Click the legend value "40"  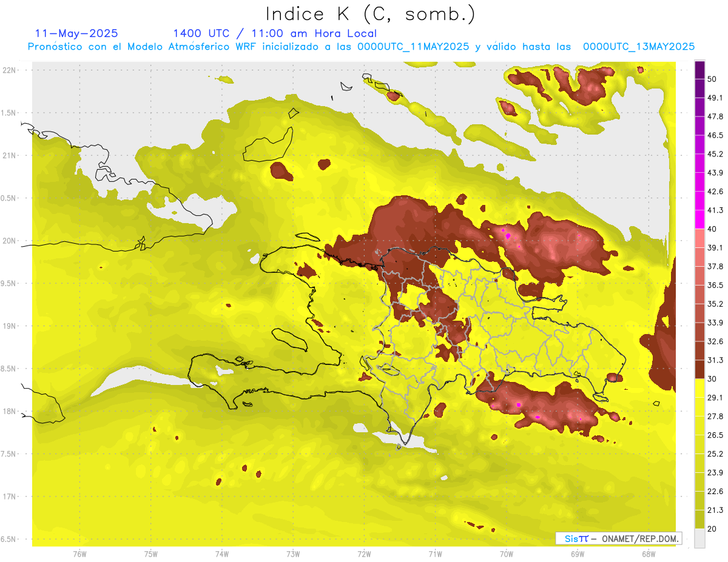(713, 229)
